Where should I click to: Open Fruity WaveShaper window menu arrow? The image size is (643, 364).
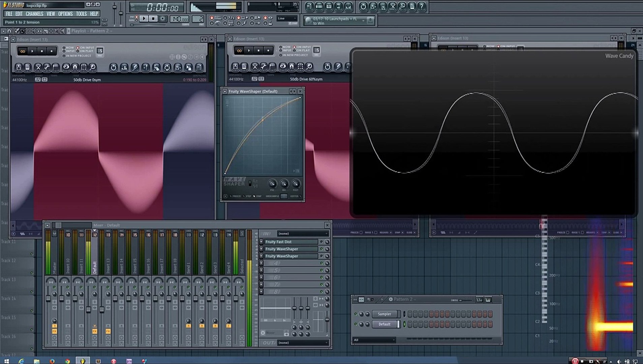pos(225,91)
